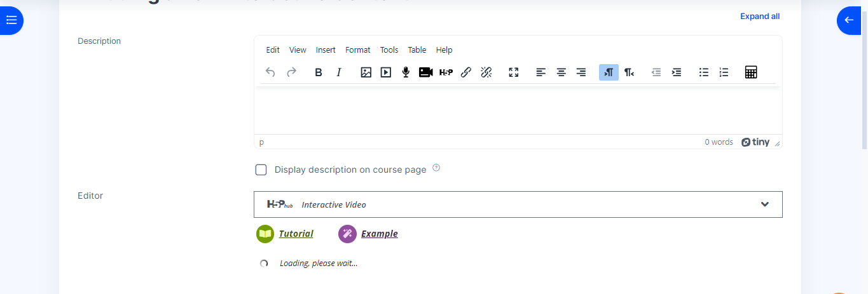
Task: Open the Example link
Action: coord(379,234)
